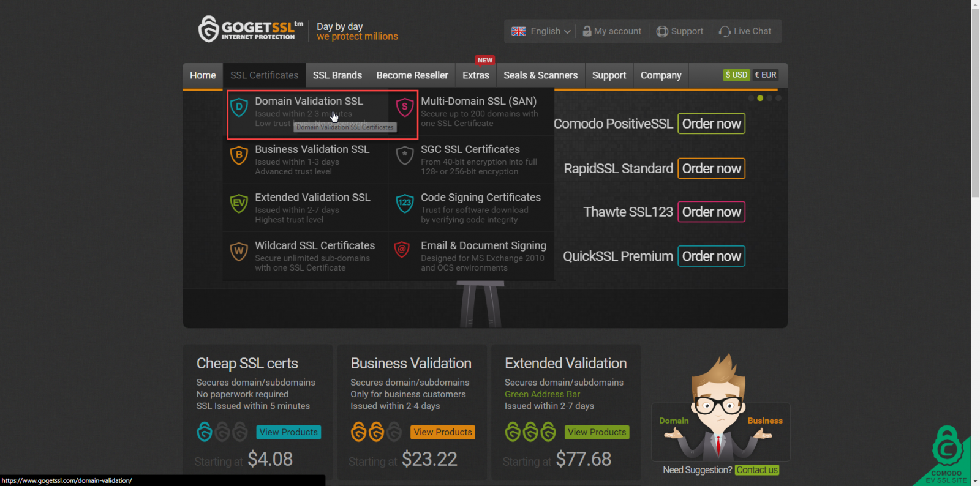Click the Contact us button
The height and width of the screenshot is (486, 980).
(x=757, y=470)
